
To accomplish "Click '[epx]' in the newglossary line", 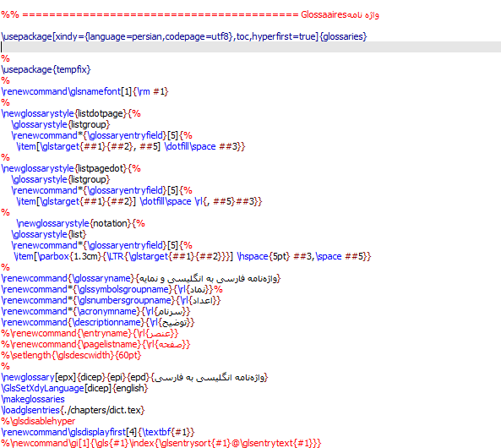I will (66, 377).
